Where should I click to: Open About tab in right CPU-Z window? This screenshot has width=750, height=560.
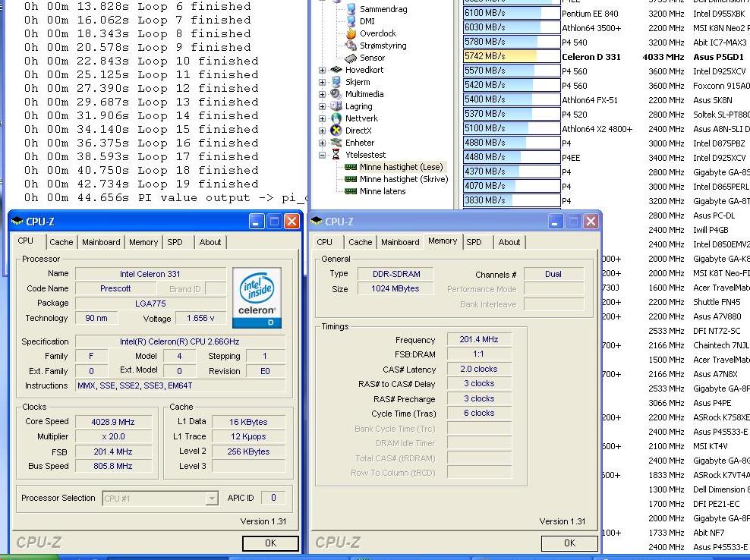coord(509,242)
